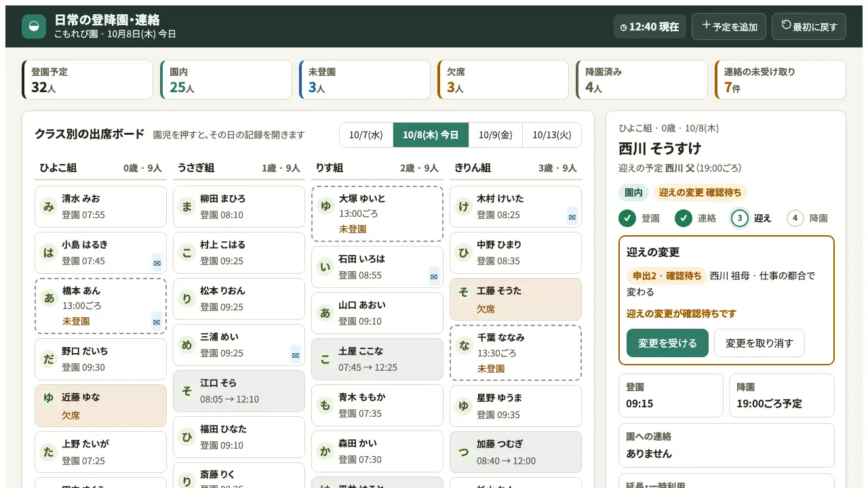
Task: Open 江口 そら's card showing 08:05 → 12:10
Action: [x=239, y=391]
